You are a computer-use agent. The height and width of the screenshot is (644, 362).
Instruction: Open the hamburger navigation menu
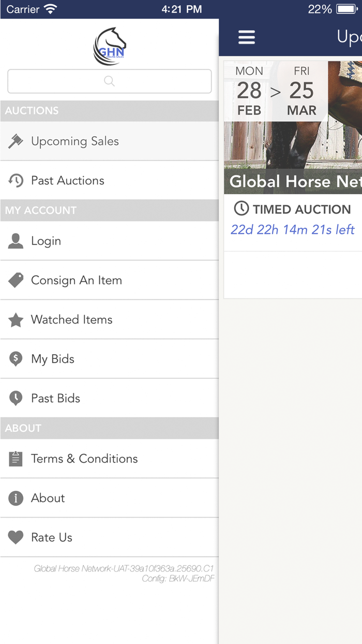(x=247, y=37)
